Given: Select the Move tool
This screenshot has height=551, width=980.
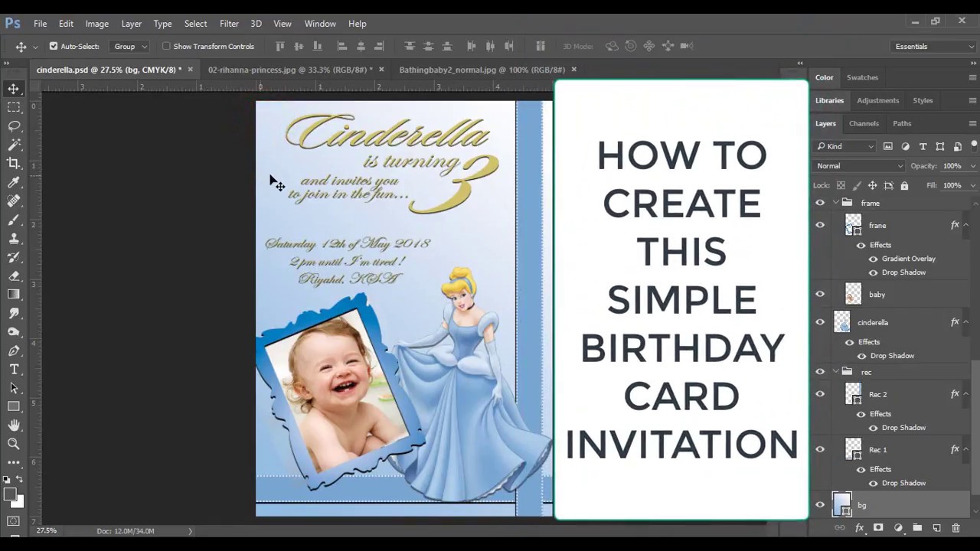Looking at the screenshot, I should click(14, 89).
